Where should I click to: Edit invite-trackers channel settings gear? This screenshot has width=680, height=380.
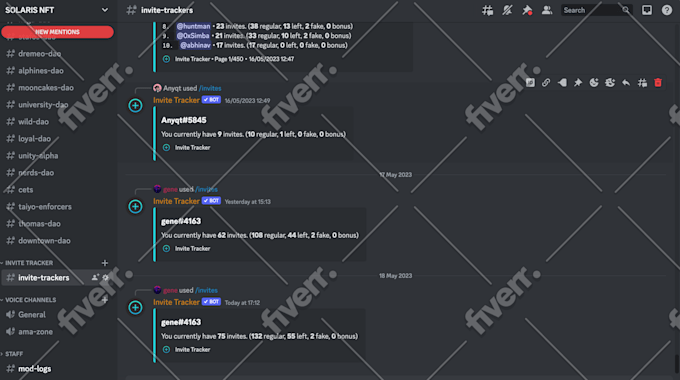(x=105, y=278)
